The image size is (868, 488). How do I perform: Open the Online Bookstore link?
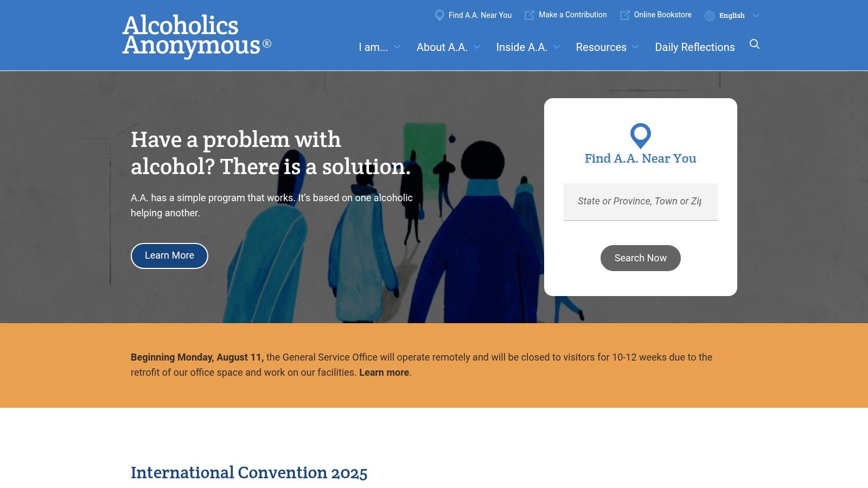click(662, 15)
